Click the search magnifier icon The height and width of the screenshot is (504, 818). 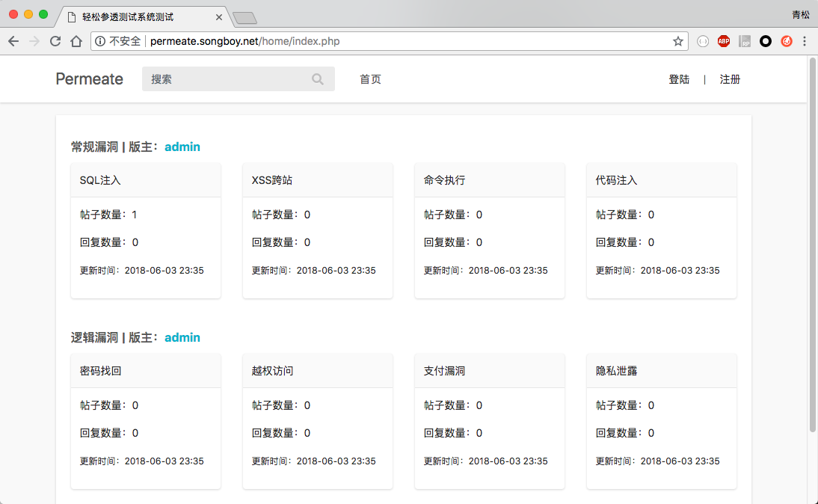[x=318, y=79]
